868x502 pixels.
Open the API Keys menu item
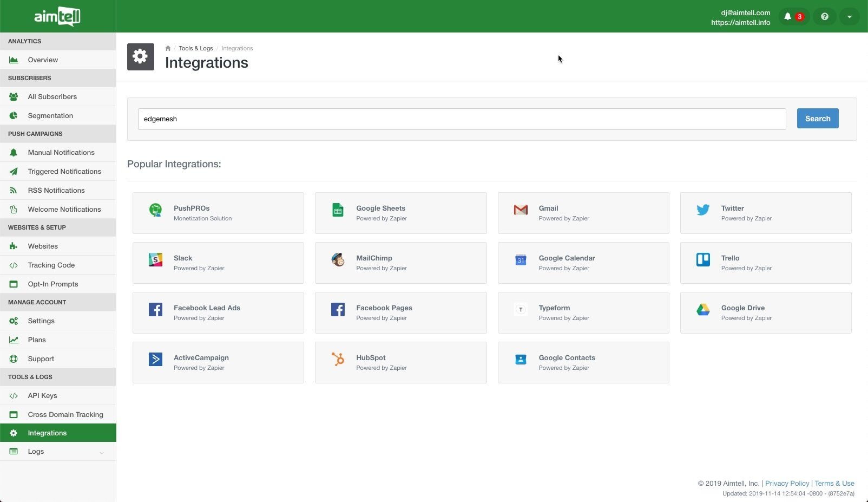tap(42, 396)
